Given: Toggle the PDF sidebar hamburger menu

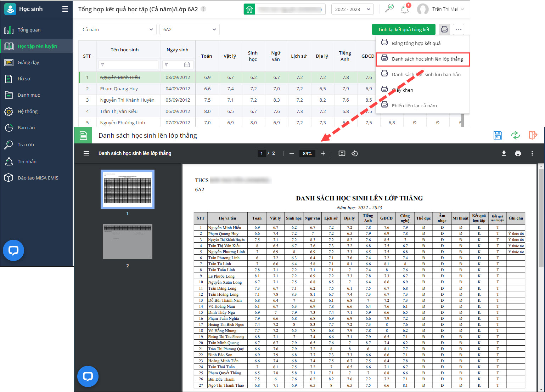Looking at the screenshot, I should [x=86, y=153].
